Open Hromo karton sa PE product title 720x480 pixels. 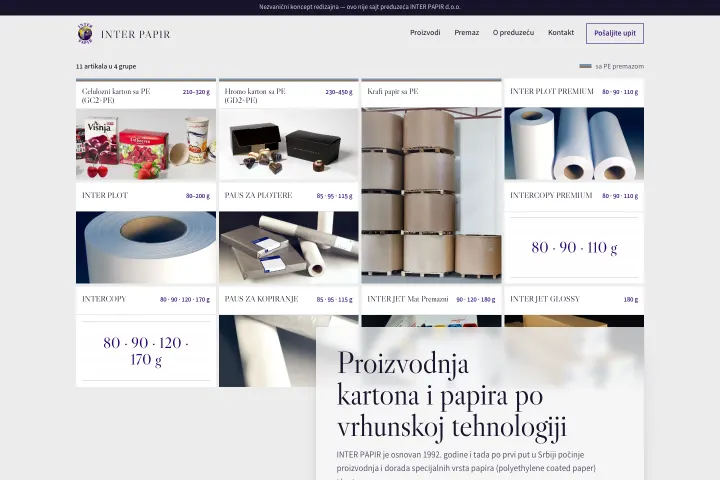[255, 96]
